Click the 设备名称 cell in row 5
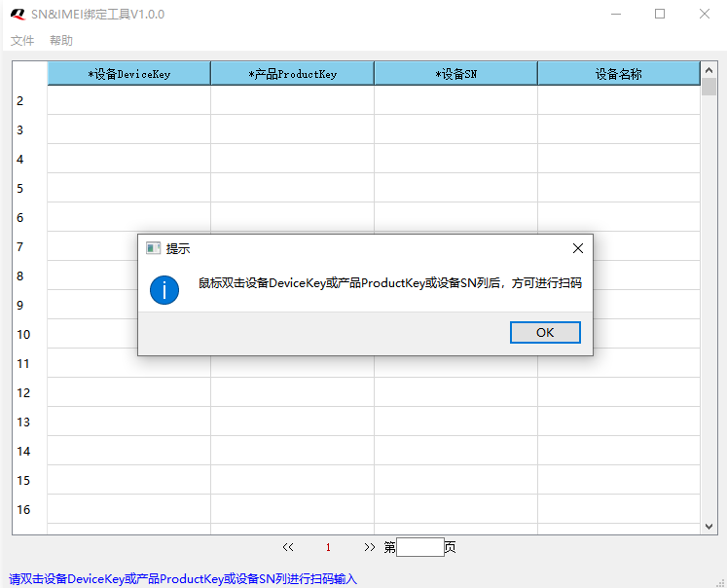727x588 pixels. 619,188
